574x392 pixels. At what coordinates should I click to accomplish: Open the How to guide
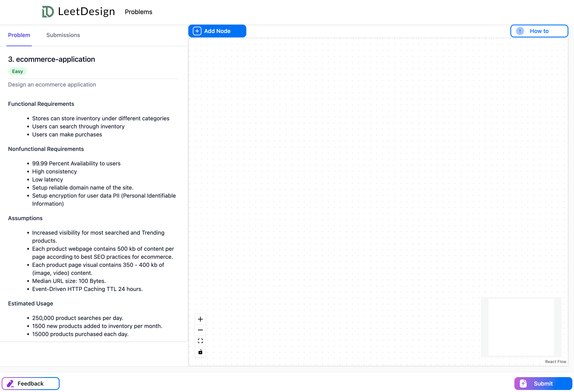[x=539, y=31]
